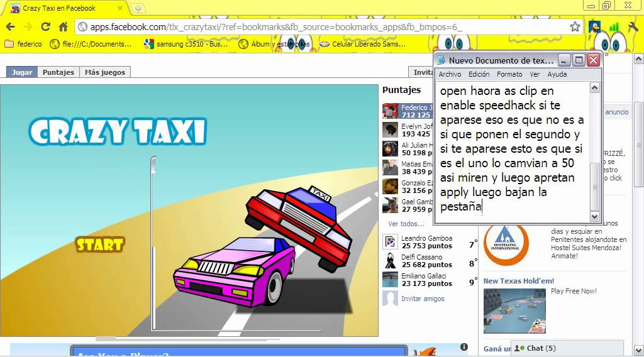
Task: Click the Invita button above the game
Action: (x=421, y=72)
